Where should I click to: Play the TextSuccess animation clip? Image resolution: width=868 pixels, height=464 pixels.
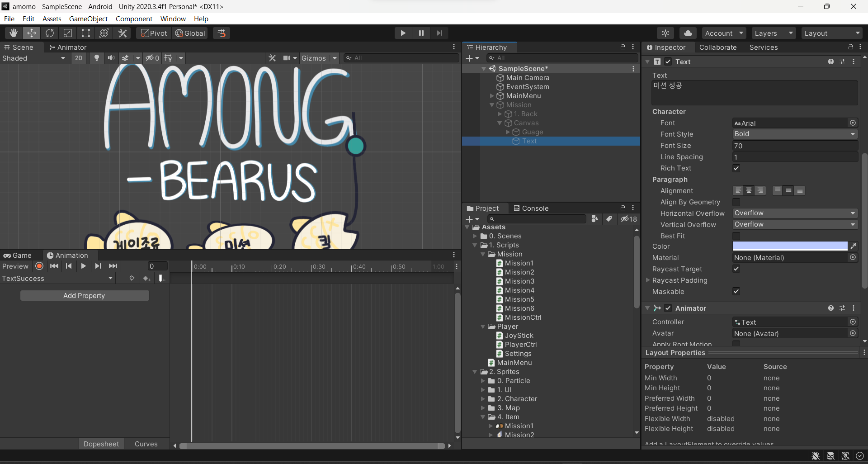(83, 266)
